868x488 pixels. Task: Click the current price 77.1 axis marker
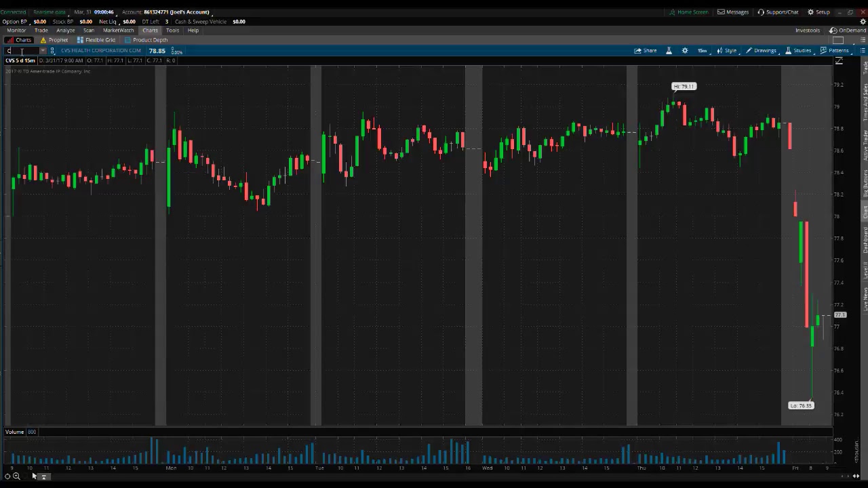click(x=840, y=315)
